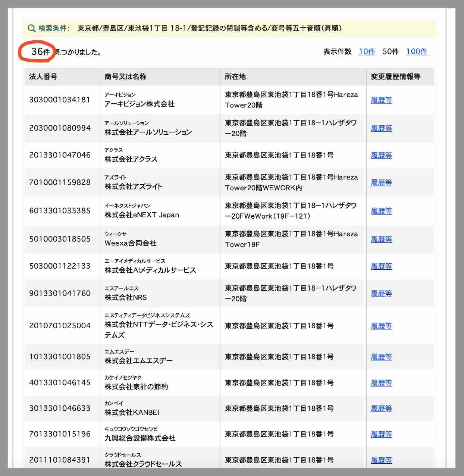
Task: Click the circled 36件 result count
Action: [40, 51]
